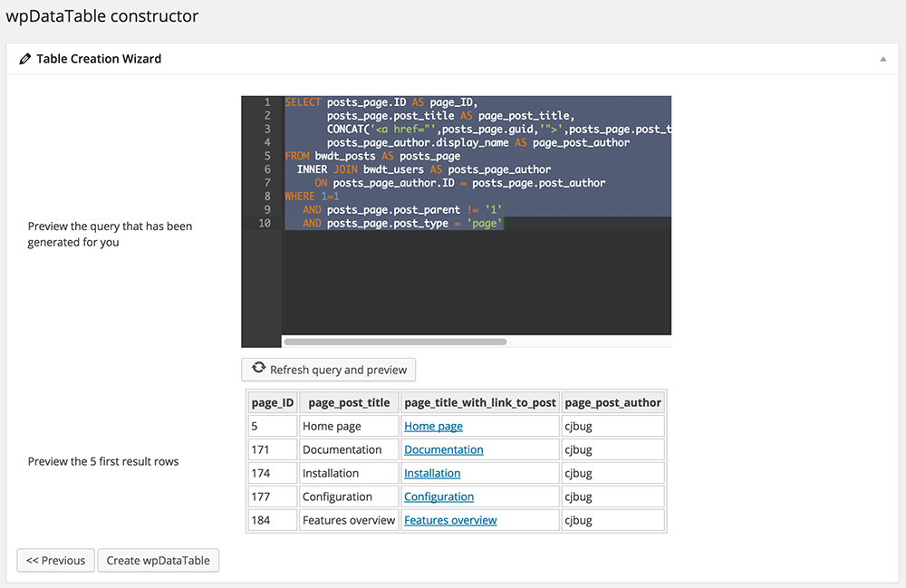Screen dimensions: 906x588
Task: Click cjbug author in the Features overview row
Action: (x=613, y=520)
